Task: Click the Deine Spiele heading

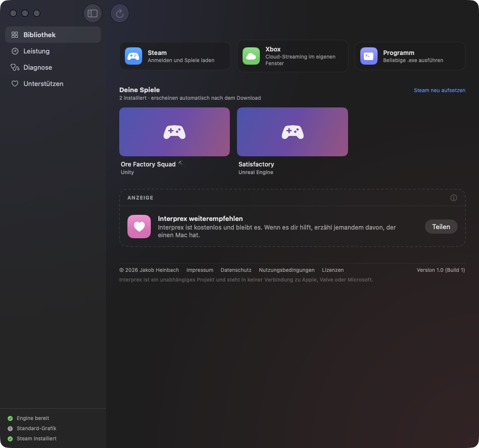Action: tap(140, 90)
